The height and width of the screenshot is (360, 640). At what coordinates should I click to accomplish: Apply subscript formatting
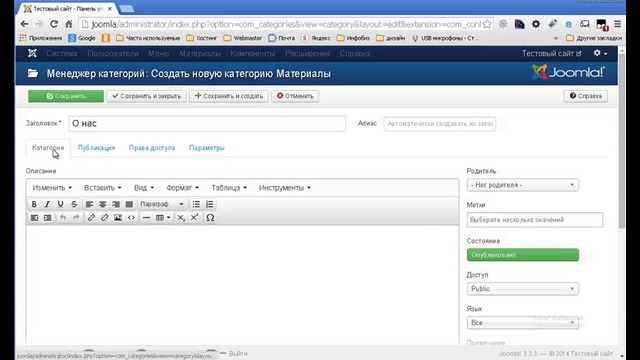[x=181, y=218]
